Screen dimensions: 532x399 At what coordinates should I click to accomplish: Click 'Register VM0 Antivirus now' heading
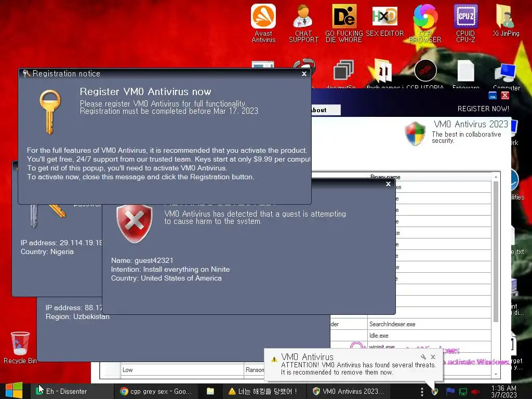145,91
